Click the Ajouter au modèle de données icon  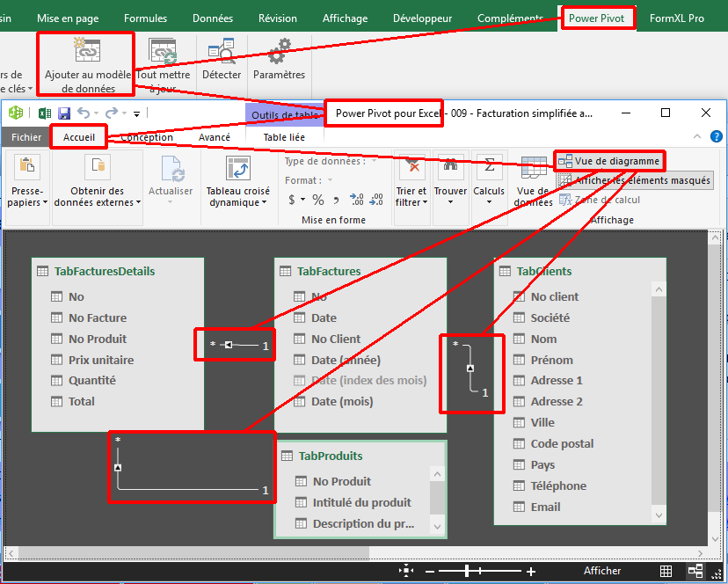(87, 50)
